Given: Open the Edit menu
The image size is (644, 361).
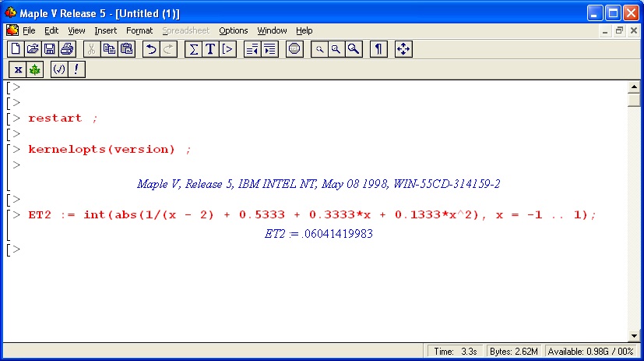Looking at the screenshot, I should [x=51, y=30].
